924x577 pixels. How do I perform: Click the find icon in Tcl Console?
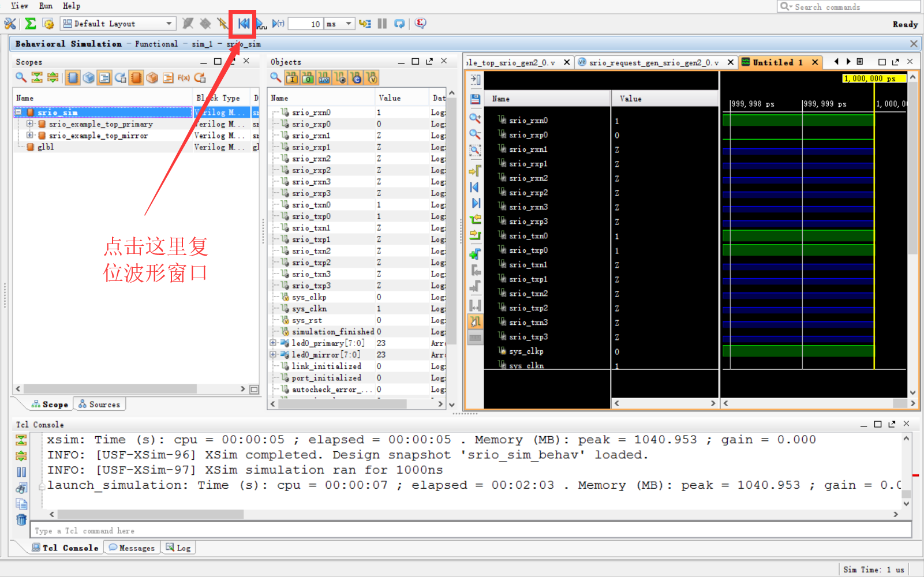pos(21,488)
